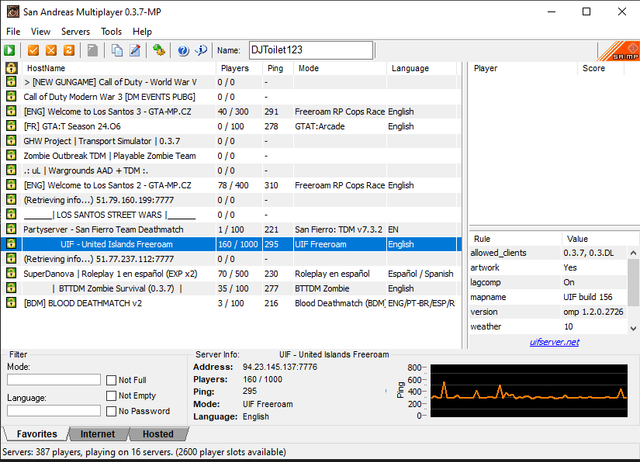Click lock icon of GHW Project row
The height and width of the screenshot is (462, 640).
11,140
